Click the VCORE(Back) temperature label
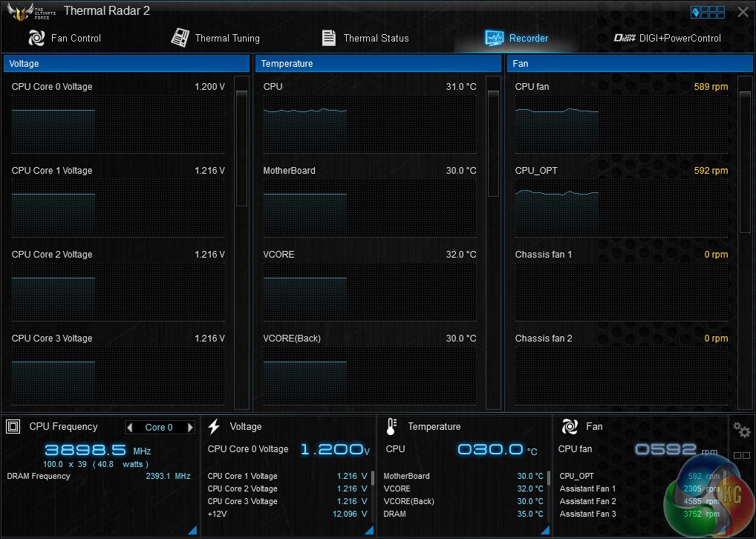The height and width of the screenshot is (539, 756). (x=292, y=339)
